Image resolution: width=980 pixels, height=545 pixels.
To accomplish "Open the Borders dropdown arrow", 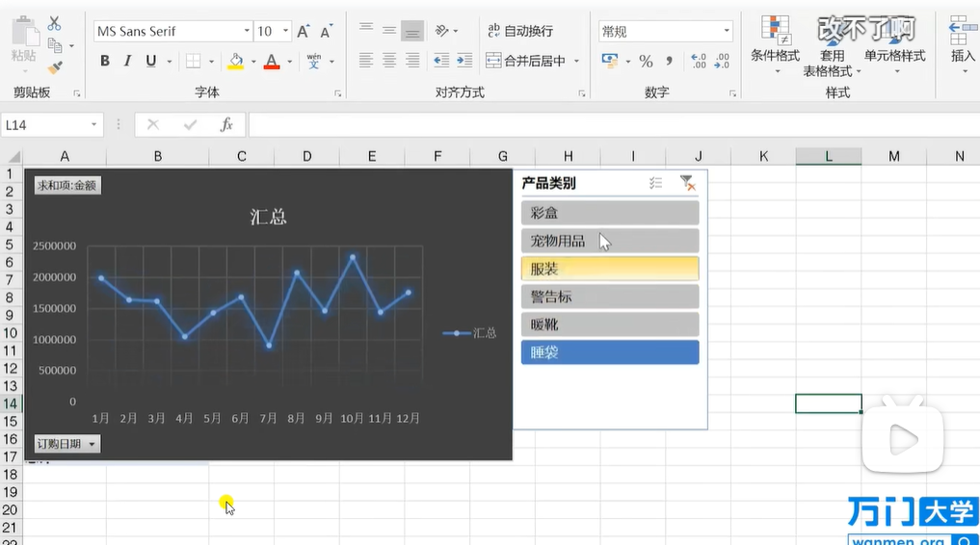I will pos(211,62).
